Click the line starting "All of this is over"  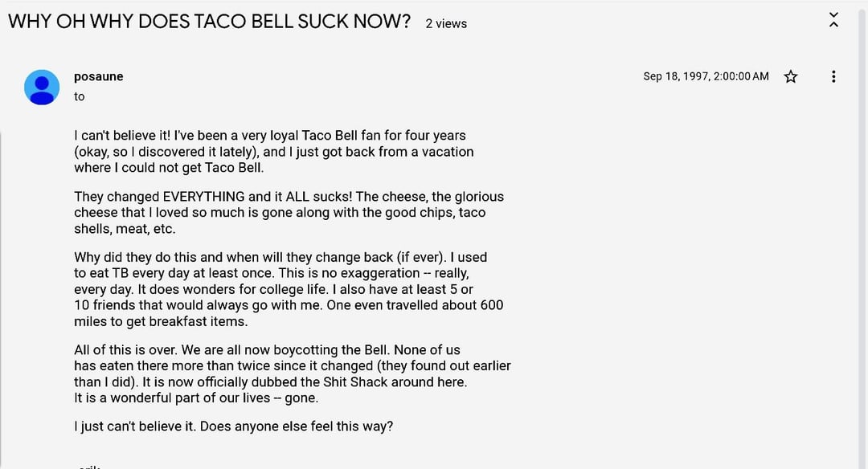267,350
